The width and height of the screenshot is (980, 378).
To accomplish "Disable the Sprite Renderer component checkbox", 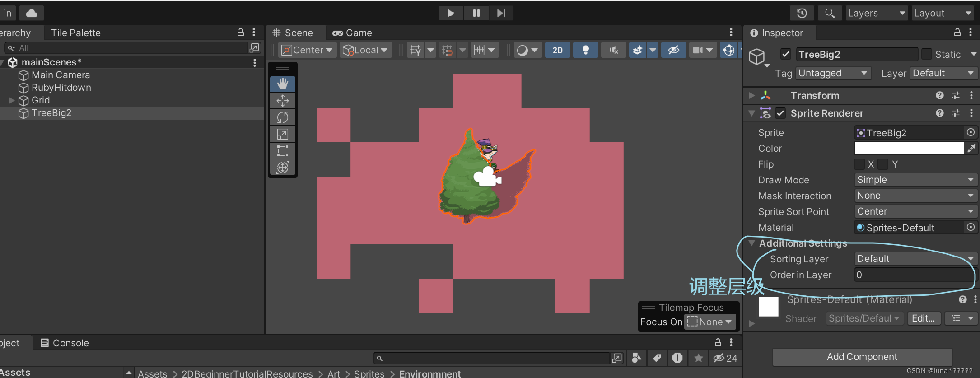I will (780, 113).
